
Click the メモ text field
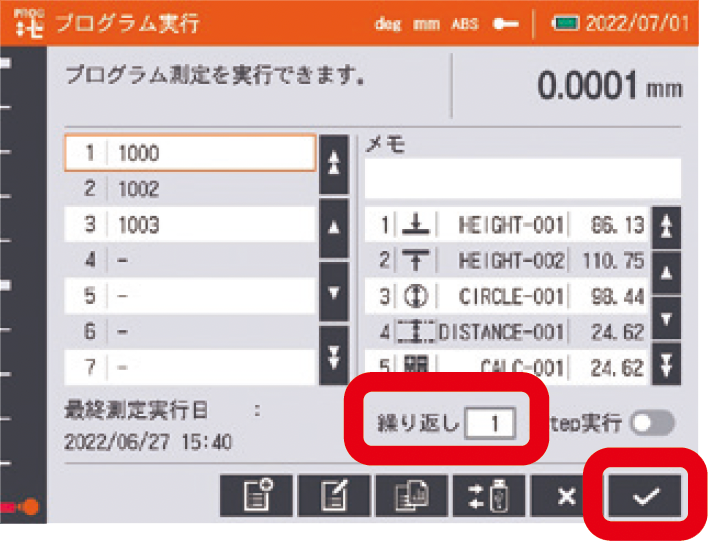(522, 179)
